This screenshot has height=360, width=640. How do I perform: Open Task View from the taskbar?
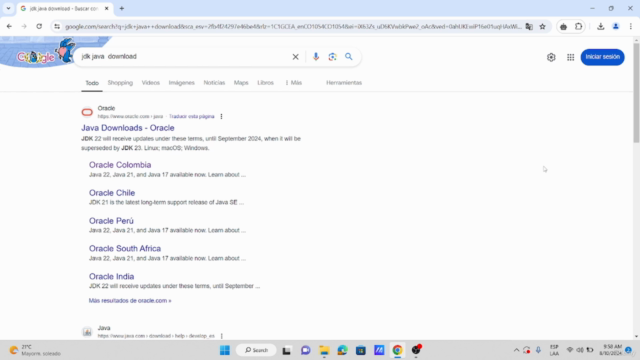(x=287, y=350)
